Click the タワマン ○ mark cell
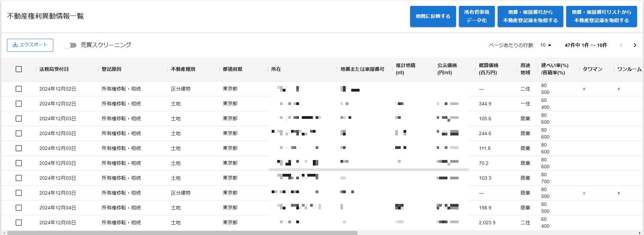Image resolution: width=644 pixels, height=235 pixels. [x=584, y=193]
